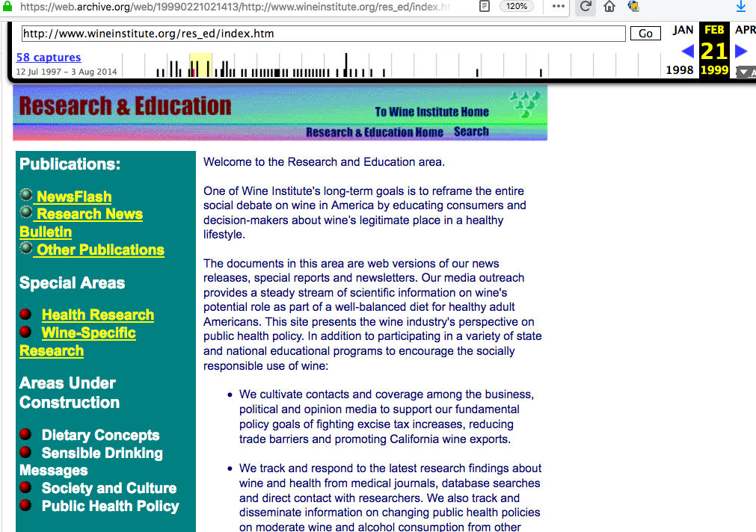This screenshot has height=532, width=756.
Task: Click the yellow highlighted year on captures sparkline
Action: pos(200,65)
